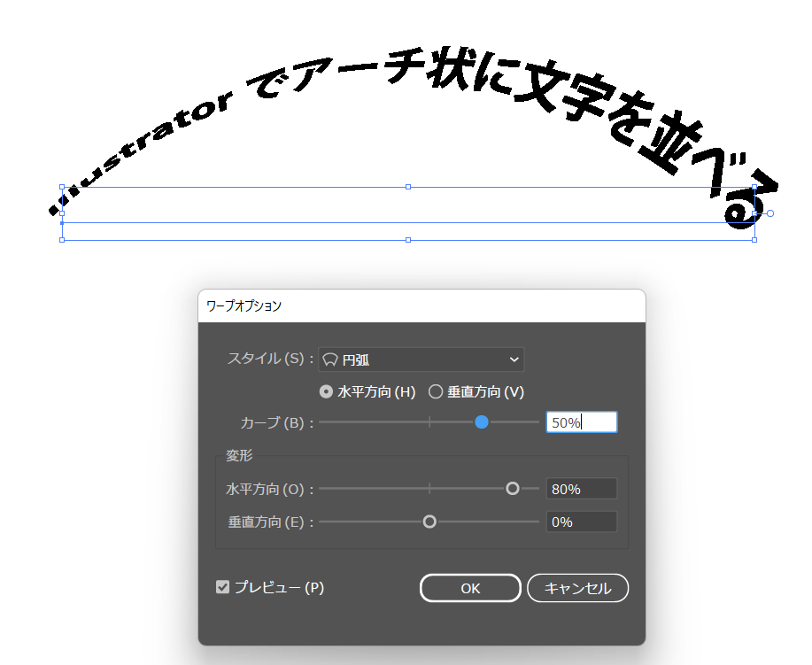Click the bottom-right bounding box corner handle
The width and height of the screenshot is (812, 665).
point(754,240)
